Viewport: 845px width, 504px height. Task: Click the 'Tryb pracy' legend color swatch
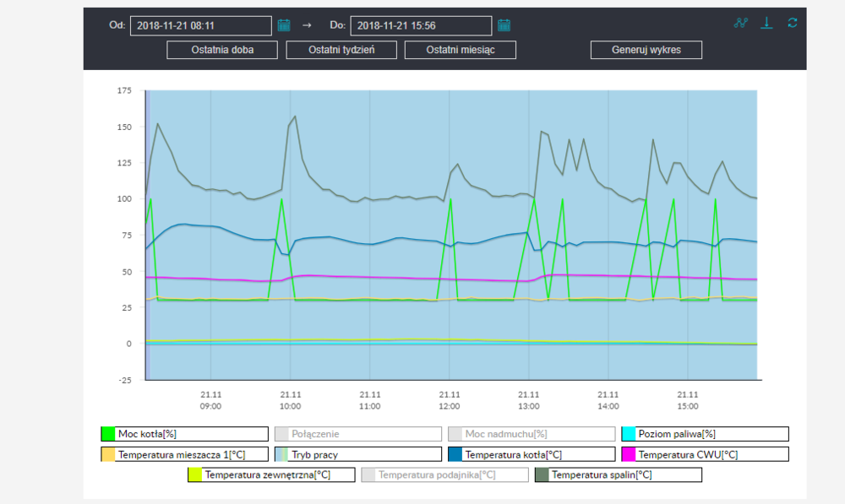tap(282, 454)
